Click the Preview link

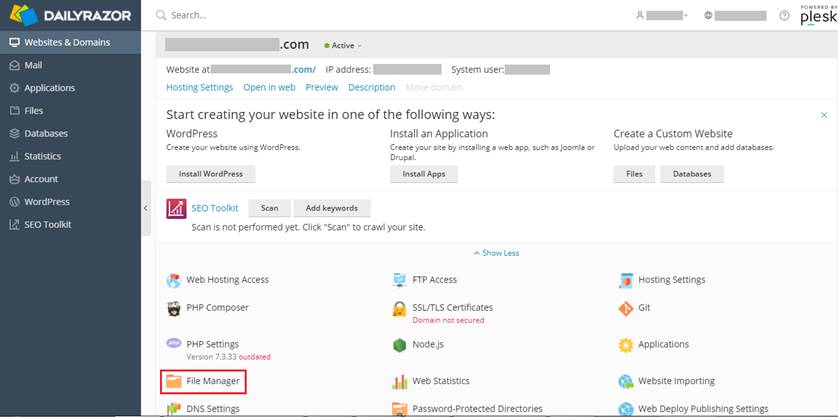(322, 87)
